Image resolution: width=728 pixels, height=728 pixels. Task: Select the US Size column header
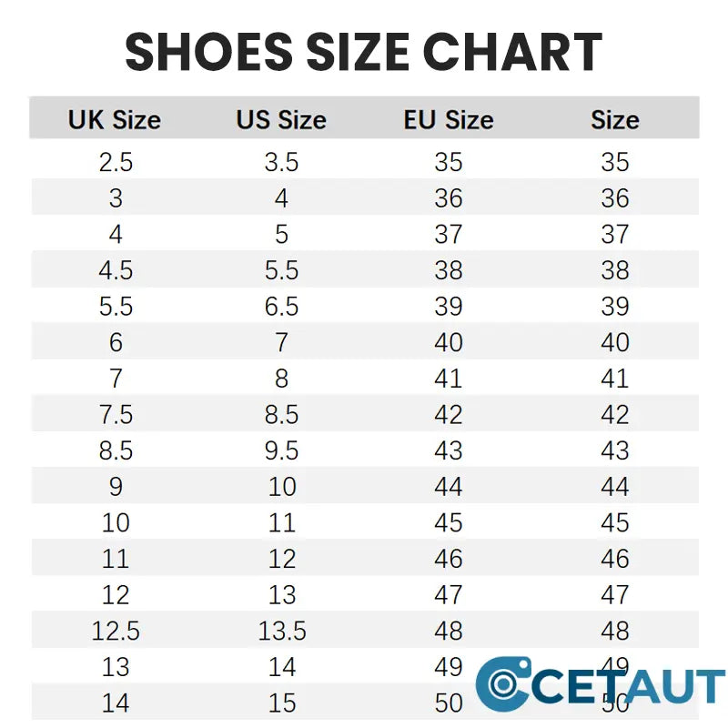click(281, 120)
